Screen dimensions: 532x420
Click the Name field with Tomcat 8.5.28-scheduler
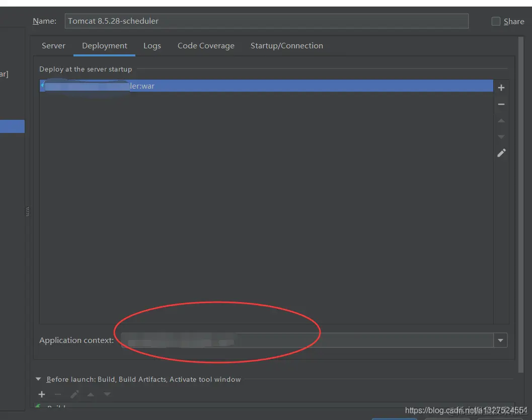(267, 21)
